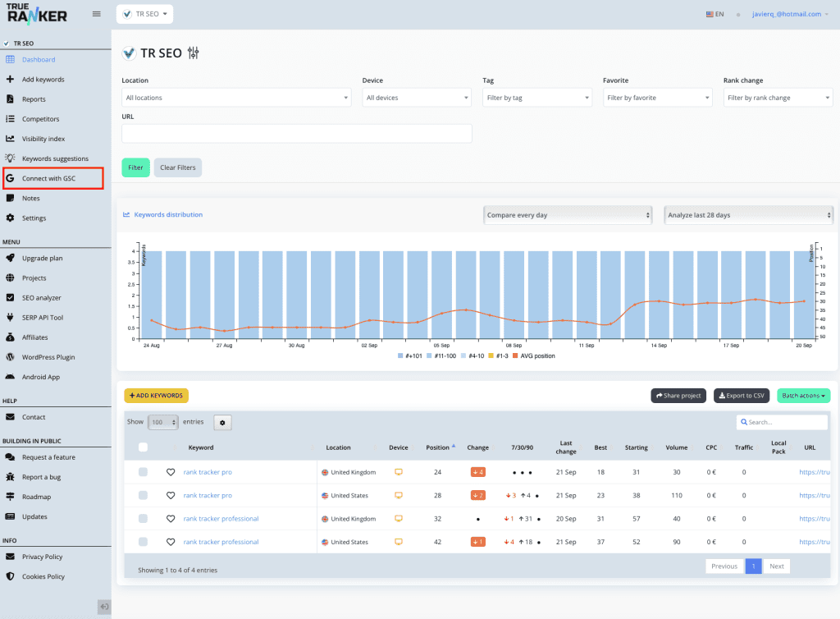Click the Request a feature chat icon

[x=10, y=457]
